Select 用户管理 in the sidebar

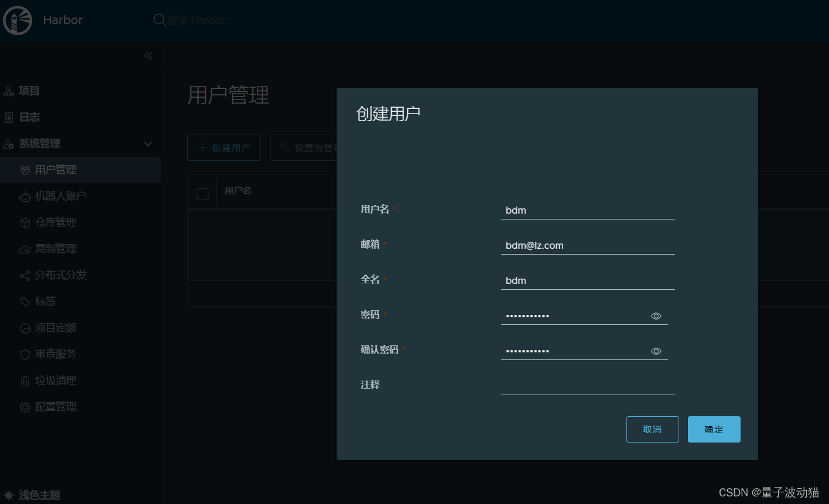click(56, 170)
